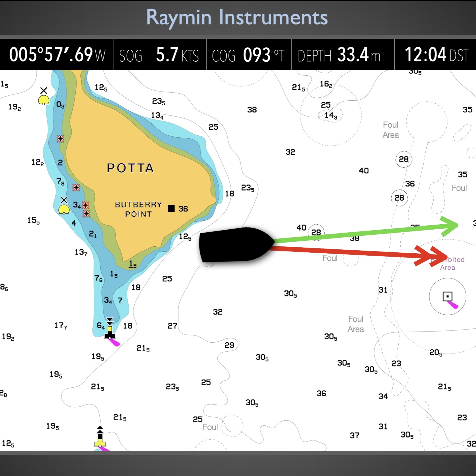Click the 8₆ sounding at the left edge
Screen dimensions: 476x476
pos(4,287)
